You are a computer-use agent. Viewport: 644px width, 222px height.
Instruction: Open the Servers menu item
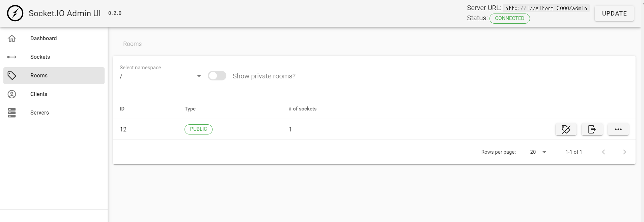(54, 113)
